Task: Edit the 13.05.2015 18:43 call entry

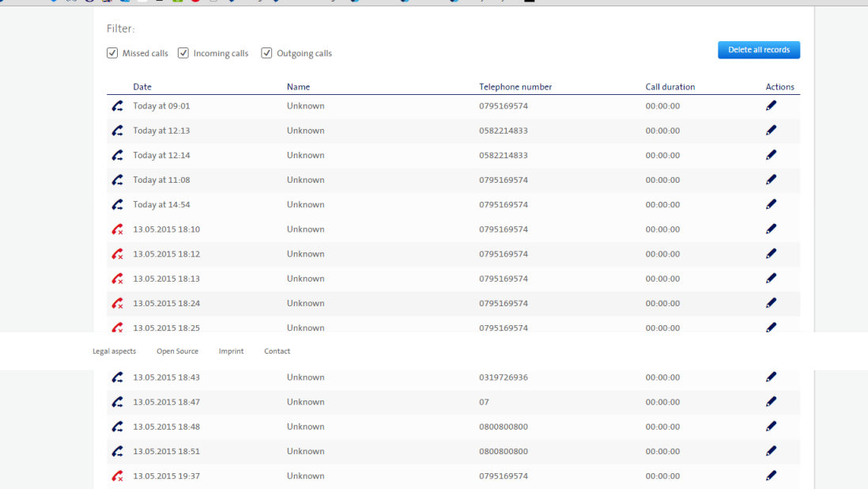Action: (x=771, y=377)
